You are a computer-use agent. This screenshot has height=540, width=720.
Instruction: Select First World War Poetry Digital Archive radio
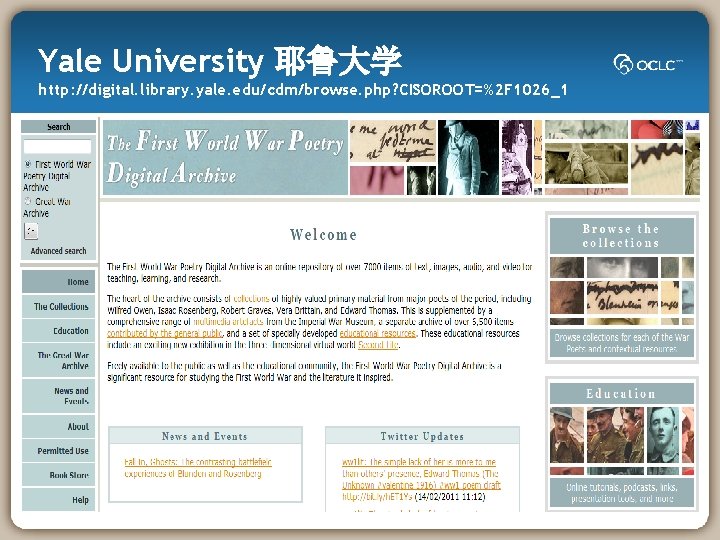pyautogui.click(x=28, y=164)
